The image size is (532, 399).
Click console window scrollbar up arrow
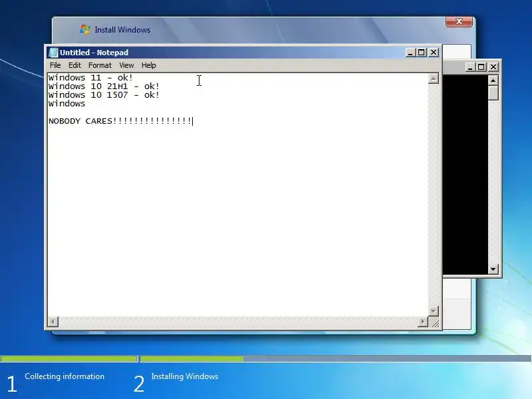[493, 80]
